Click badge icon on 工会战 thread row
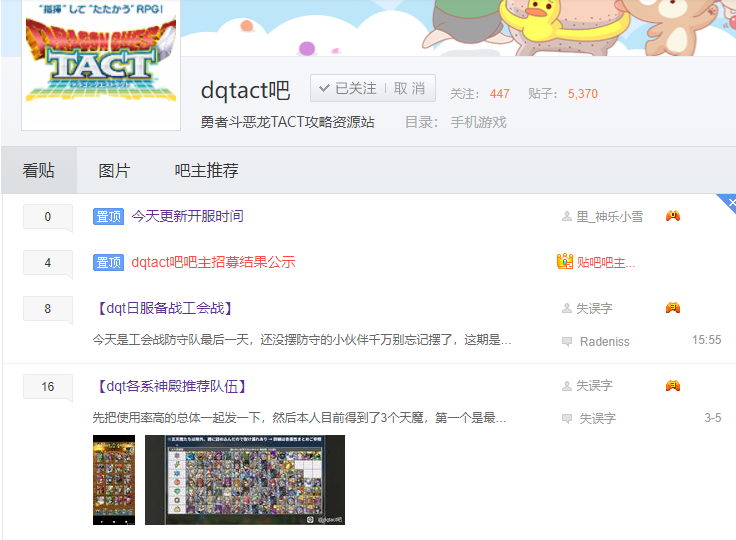 [673, 308]
